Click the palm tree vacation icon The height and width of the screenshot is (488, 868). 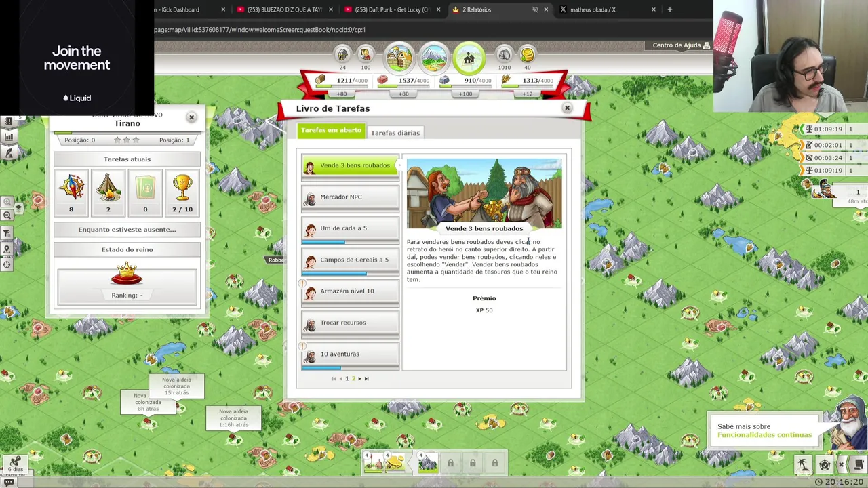[804, 465]
